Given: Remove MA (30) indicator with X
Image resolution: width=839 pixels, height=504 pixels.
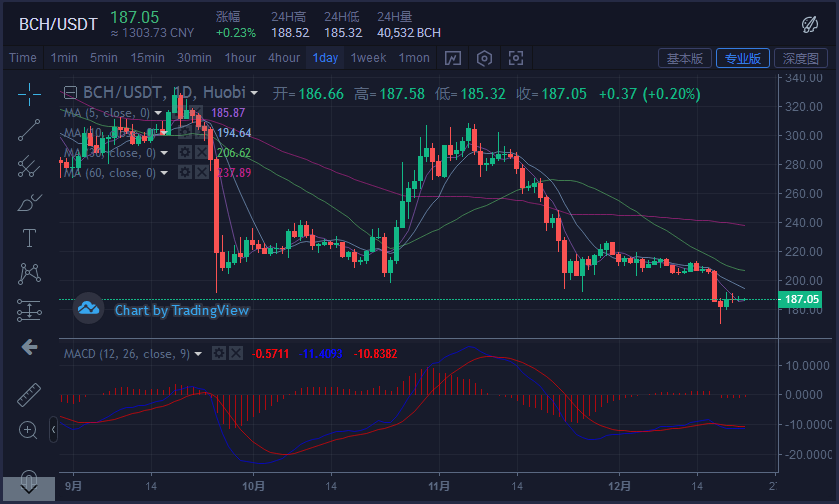Looking at the screenshot, I should point(202,152).
